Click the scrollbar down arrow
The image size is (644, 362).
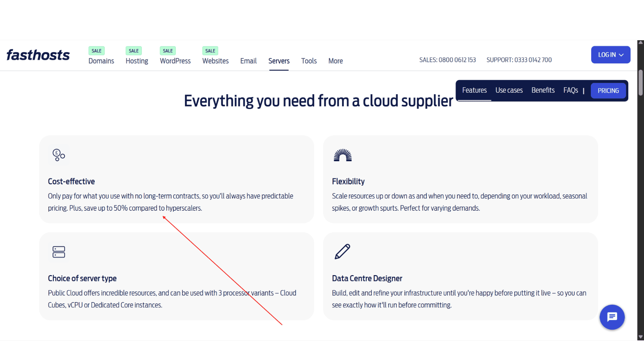[640, 337]
